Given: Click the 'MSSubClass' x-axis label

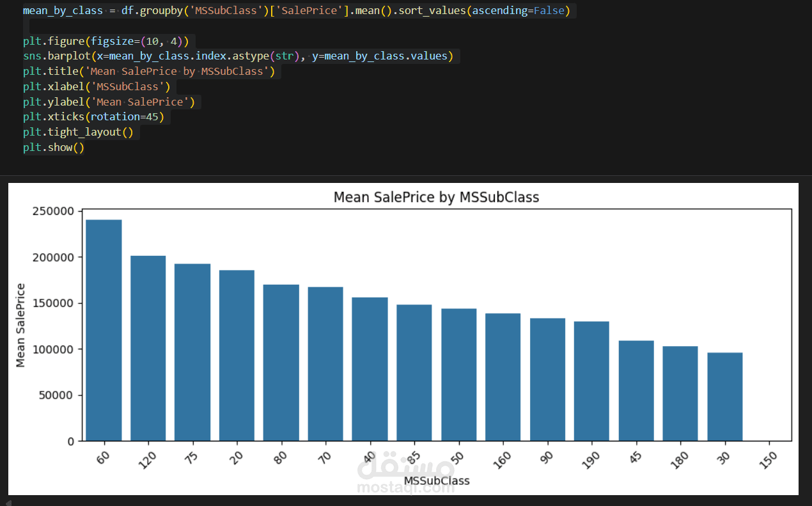Looking at the screenshot, I should point(437,480).
